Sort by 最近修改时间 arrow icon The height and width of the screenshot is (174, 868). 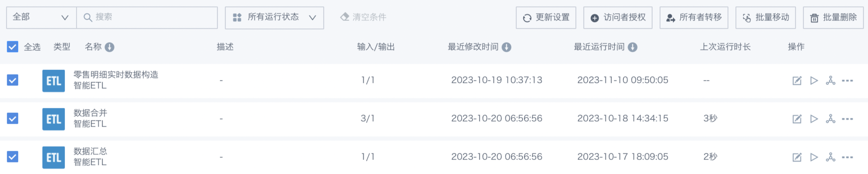point(506,47)
